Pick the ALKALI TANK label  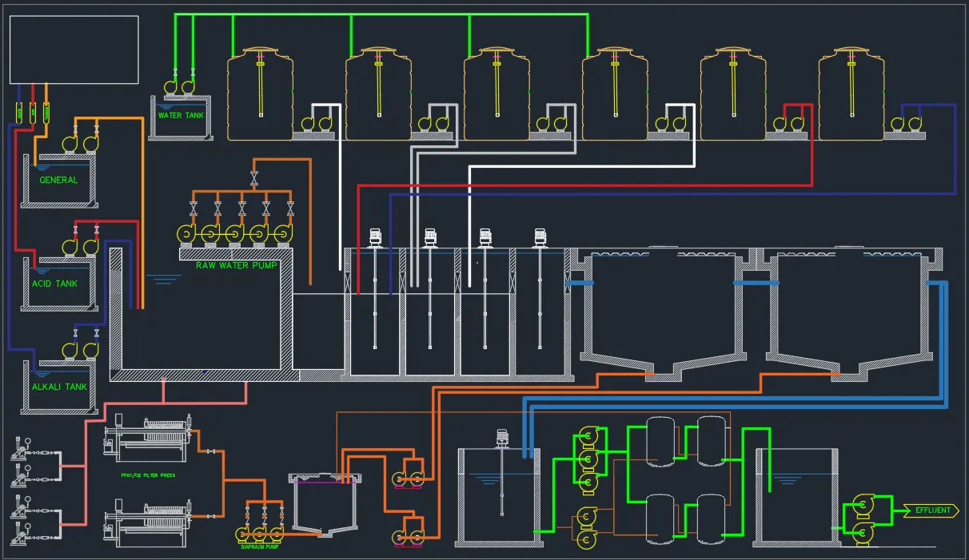click(x=59, y=387)
